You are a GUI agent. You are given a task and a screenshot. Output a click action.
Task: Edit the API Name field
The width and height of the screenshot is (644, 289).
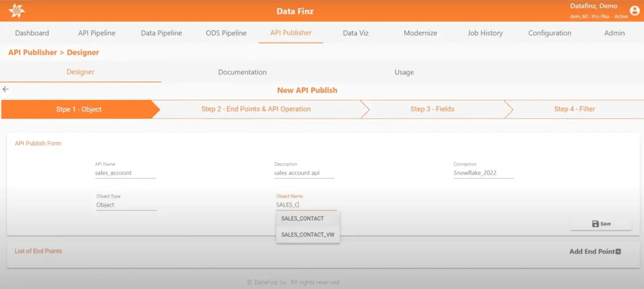point(125,173)
